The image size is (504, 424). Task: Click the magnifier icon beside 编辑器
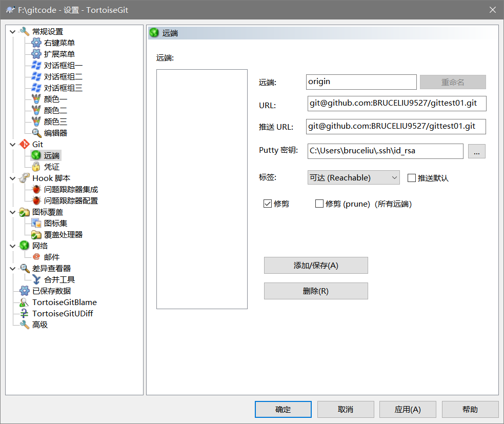(x=36, y=133)
